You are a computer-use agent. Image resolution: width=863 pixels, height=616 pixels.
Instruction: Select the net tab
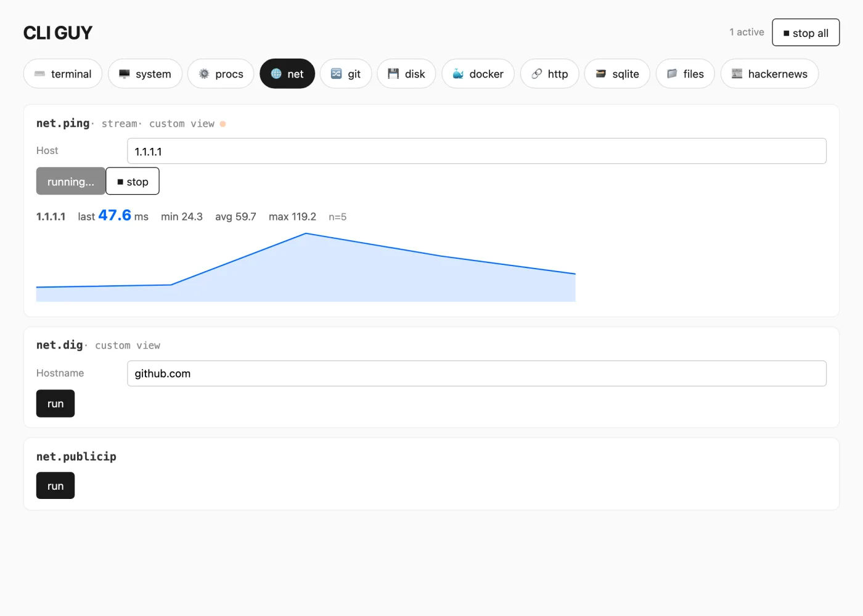[287, 74]
